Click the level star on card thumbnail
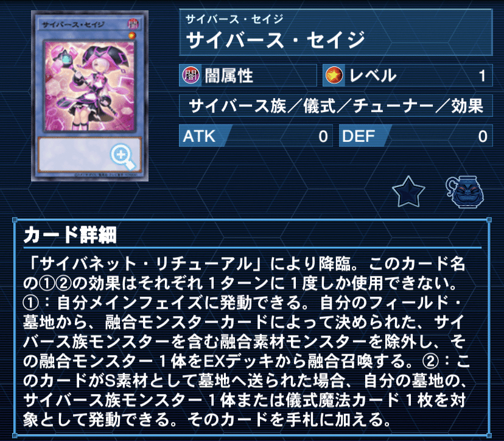Viewport: 504px width, 441px height. pos(132,35)
